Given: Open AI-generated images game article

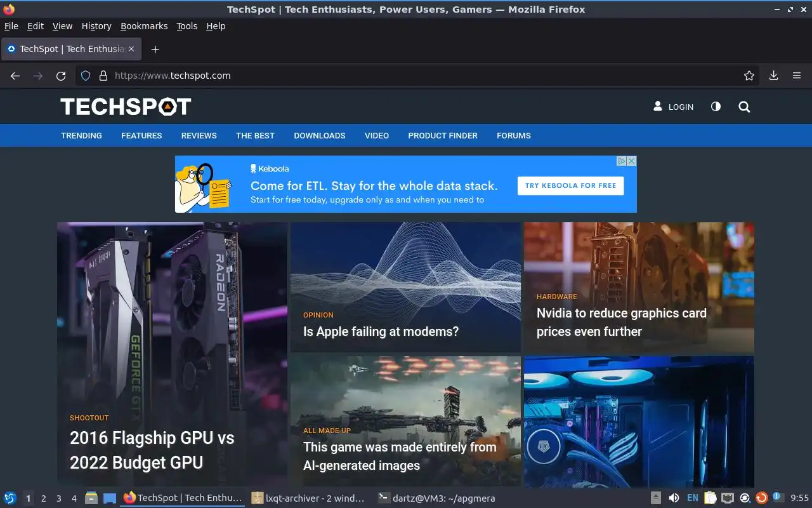Looking at the screenshot, I should [400, 456].
